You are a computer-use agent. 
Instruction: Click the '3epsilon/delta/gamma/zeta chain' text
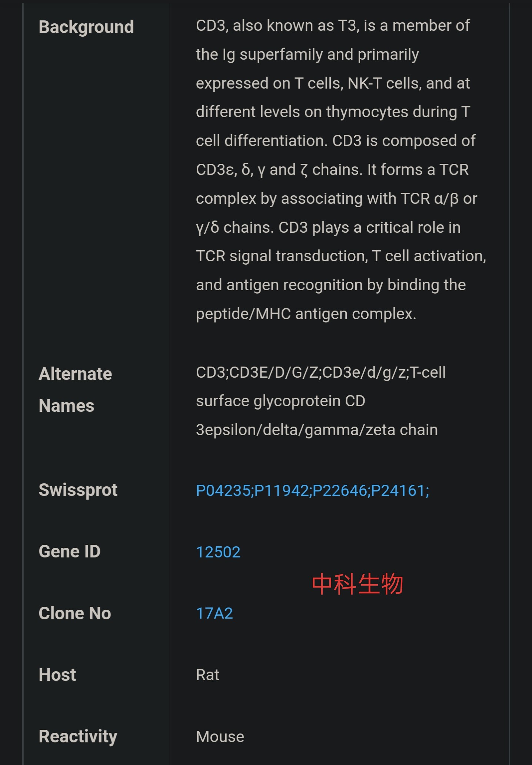317,430
